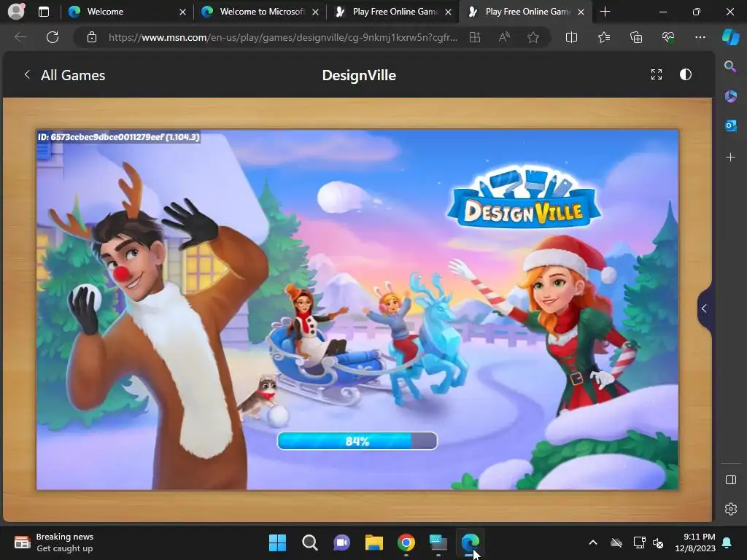Open a new tab with plus button

click(605, 12)
